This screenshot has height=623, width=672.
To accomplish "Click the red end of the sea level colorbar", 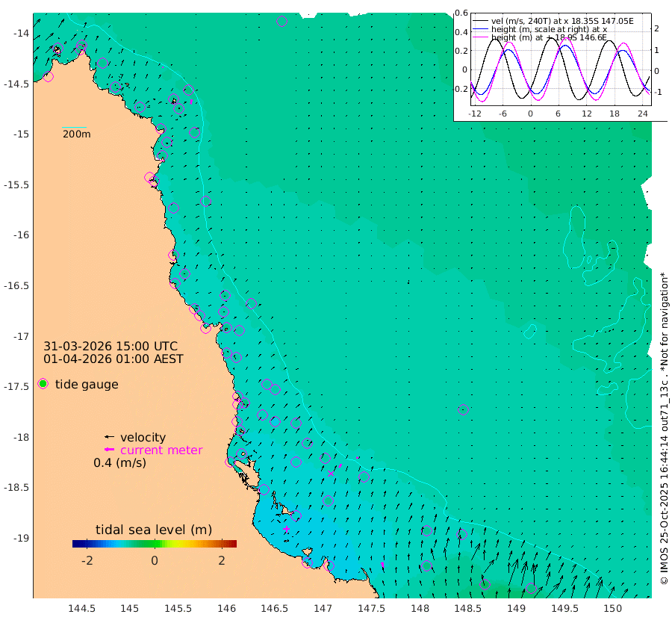I will tap(233, 544).
